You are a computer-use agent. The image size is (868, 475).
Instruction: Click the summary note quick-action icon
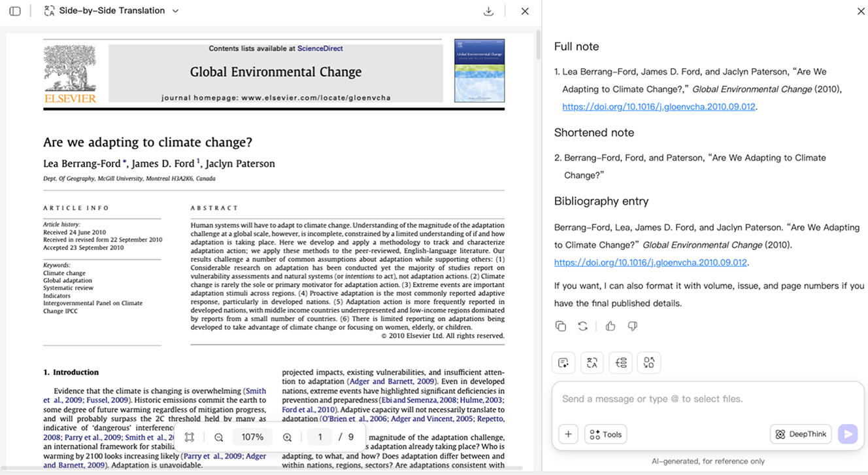563,362
